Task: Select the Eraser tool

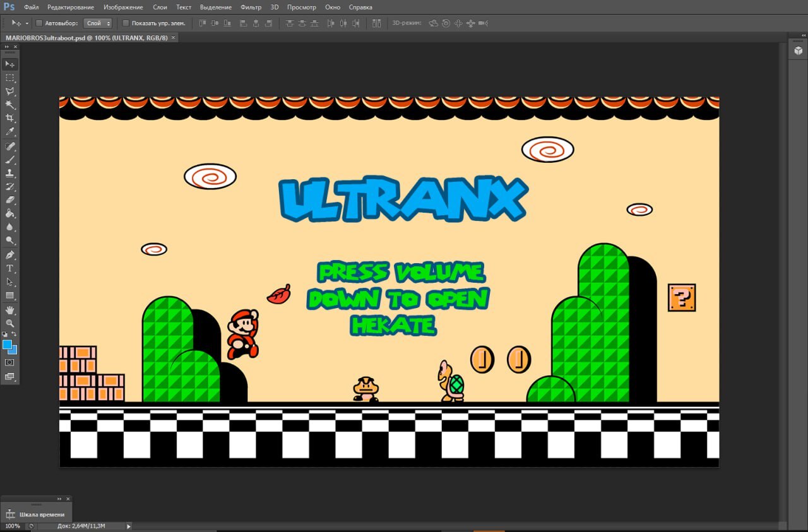Action: pos(9,200)
